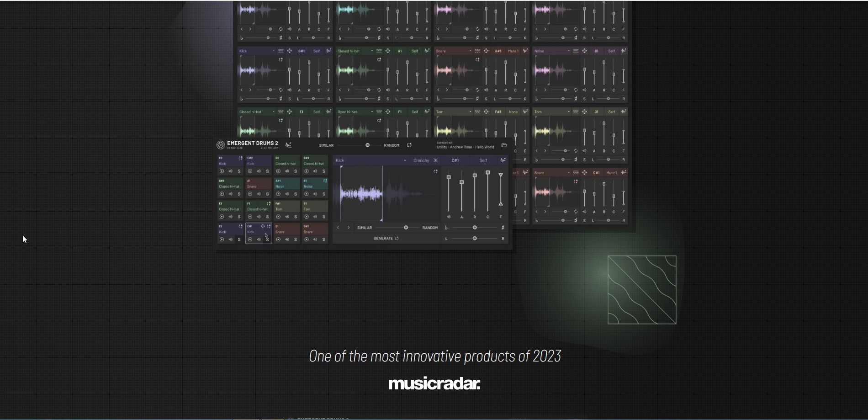Click the waveform analysis icon right of Self
868x420 pixels.
pyautogui.click(x=503, y=160)
